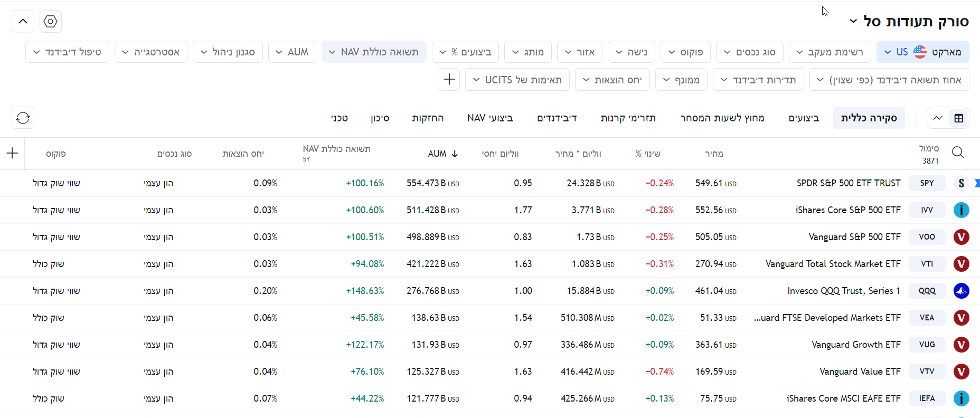The height and width of the screenshot is (418, 980).
Task: Open the יחס הוצאות filter dropdown
Action: tap(612, 80)
